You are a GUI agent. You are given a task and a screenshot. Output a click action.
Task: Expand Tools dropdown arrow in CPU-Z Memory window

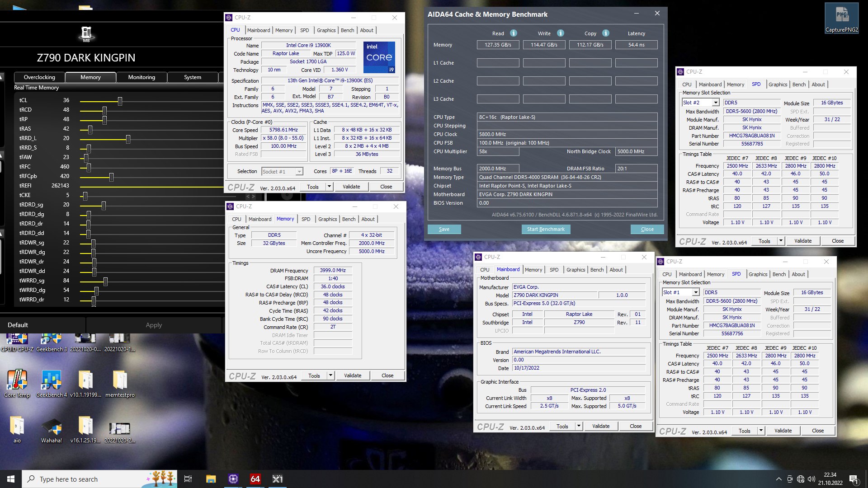tap(330, 375)
